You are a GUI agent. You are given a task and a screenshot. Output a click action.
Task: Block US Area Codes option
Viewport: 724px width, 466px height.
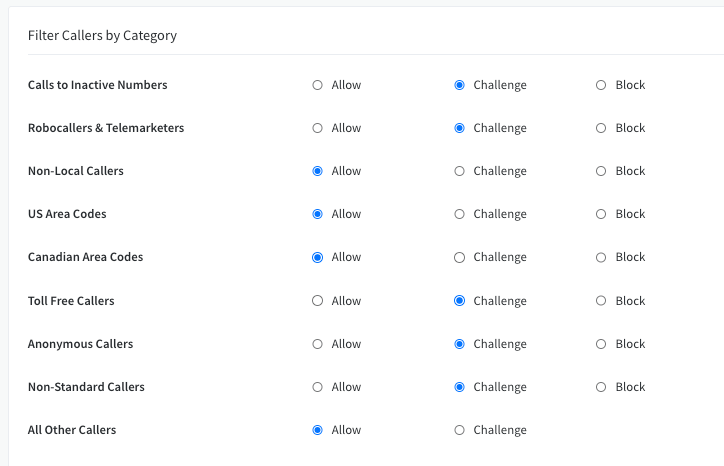[x=601, y=214]
